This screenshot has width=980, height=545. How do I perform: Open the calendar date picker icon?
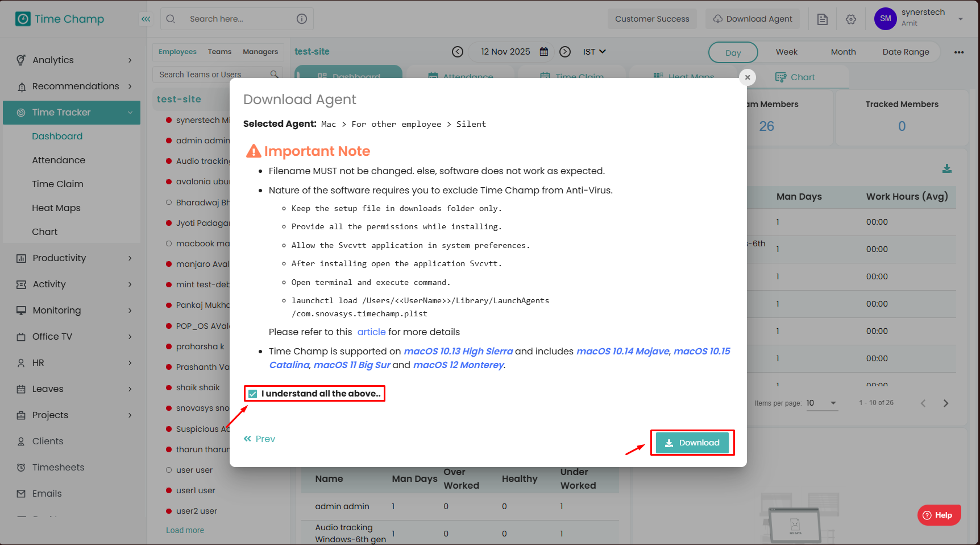tap(544, 52)
